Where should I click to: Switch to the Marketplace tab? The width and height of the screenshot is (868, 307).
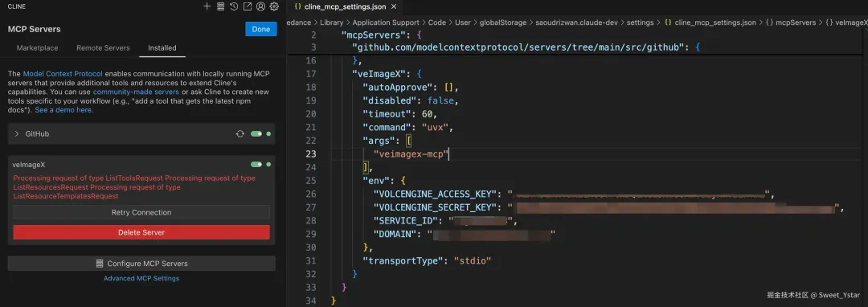(37, 48)
